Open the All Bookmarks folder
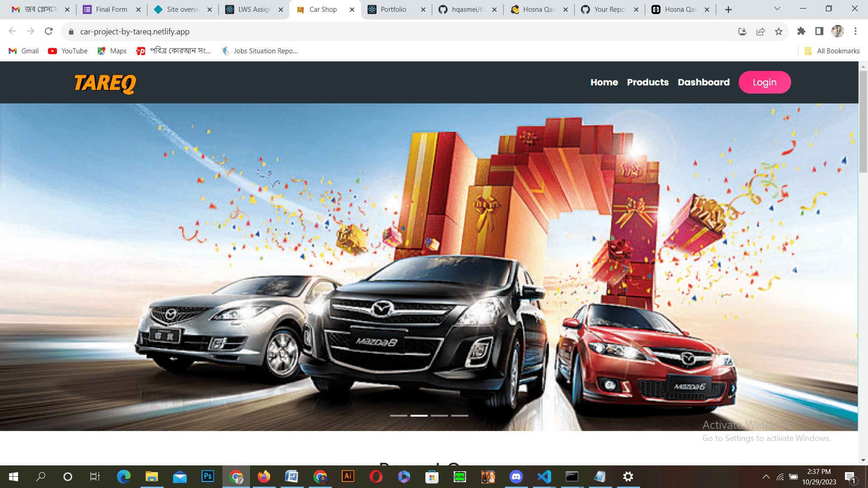Image resolution: width=868 pixels, height=488 pixels. pos(832,51)
